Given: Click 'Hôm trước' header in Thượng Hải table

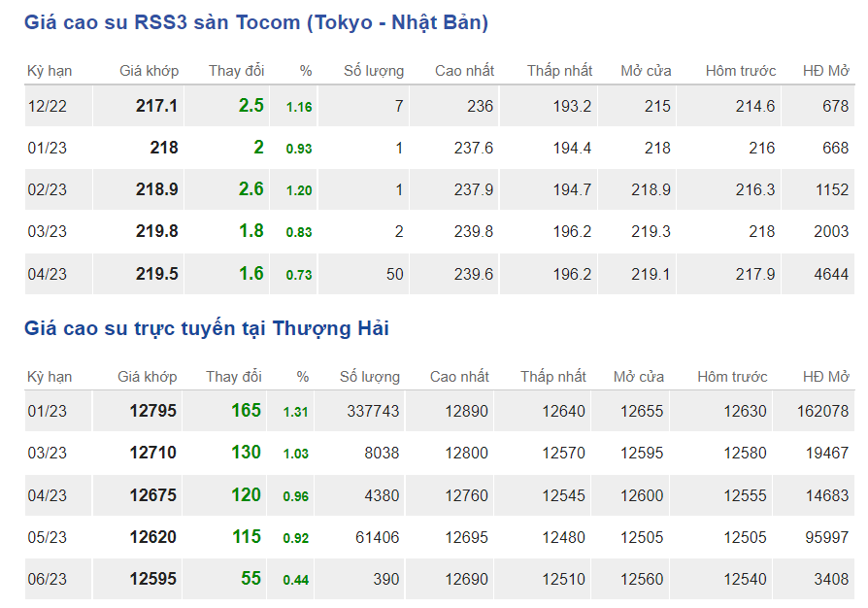Looking at the screenshot, I should 732,377.
